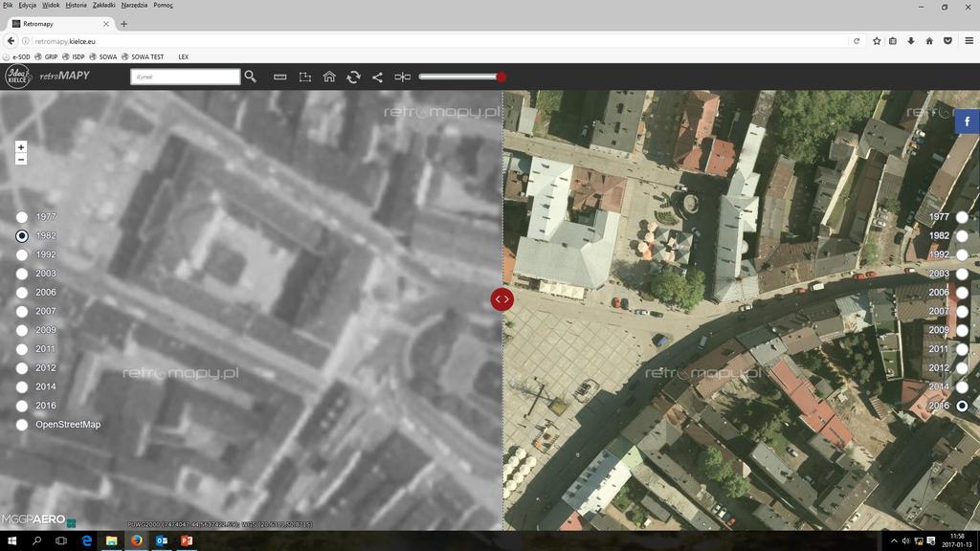This screenshot has width=980, height=551.
Task: Open PowerPoint from the taskbar
Action: [187, 541]
